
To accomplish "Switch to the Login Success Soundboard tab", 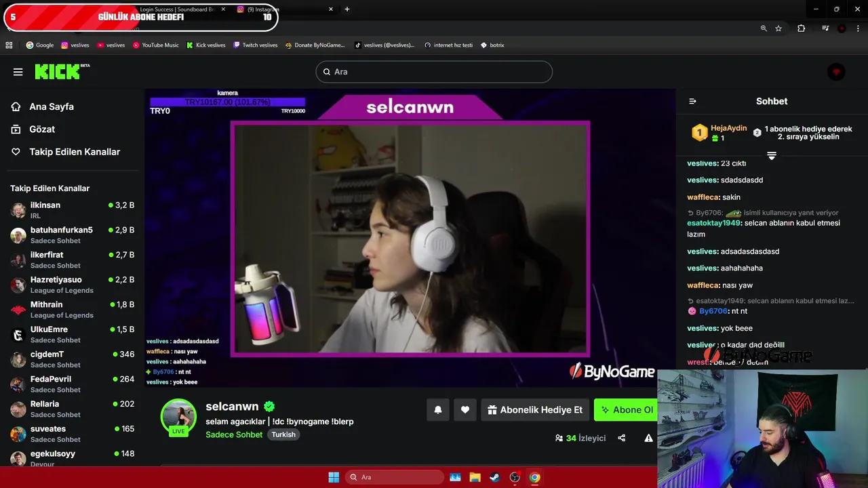I will click(x=178, y=9).
